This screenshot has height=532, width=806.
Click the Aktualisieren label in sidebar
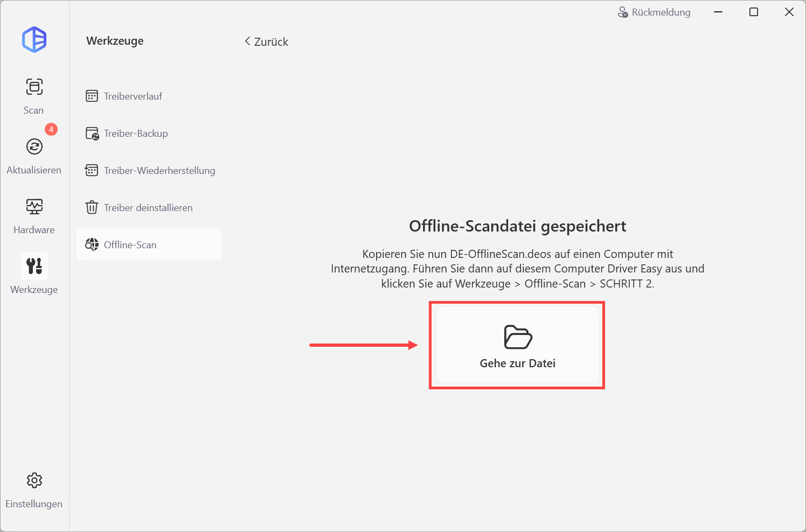34,170
